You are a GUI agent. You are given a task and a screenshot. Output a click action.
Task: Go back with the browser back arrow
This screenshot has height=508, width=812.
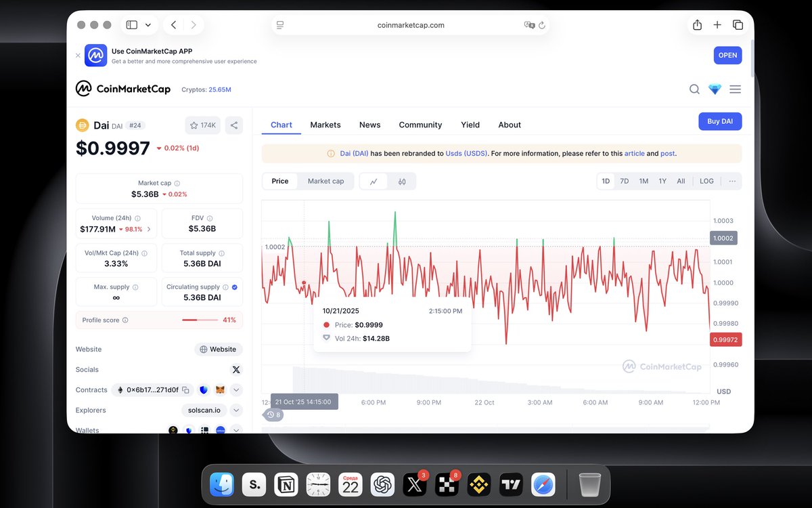point(174,25)
